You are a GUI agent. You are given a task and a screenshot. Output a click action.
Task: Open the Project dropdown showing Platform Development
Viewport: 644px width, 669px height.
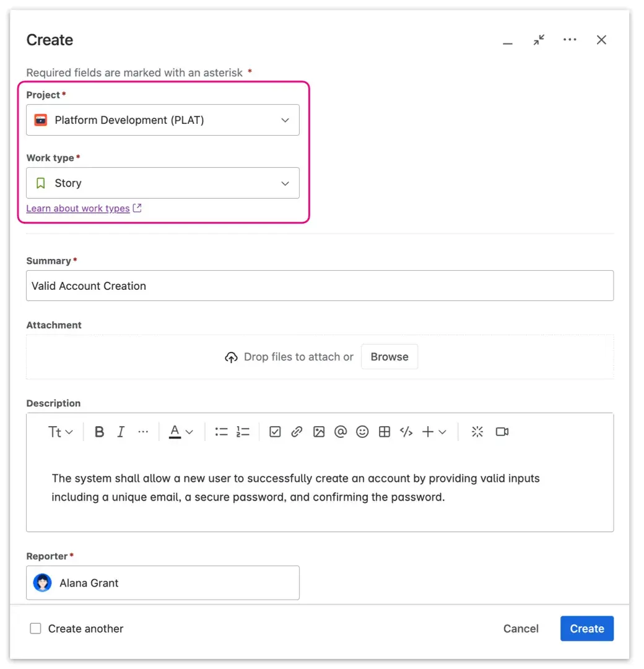[x=162, y=120]
